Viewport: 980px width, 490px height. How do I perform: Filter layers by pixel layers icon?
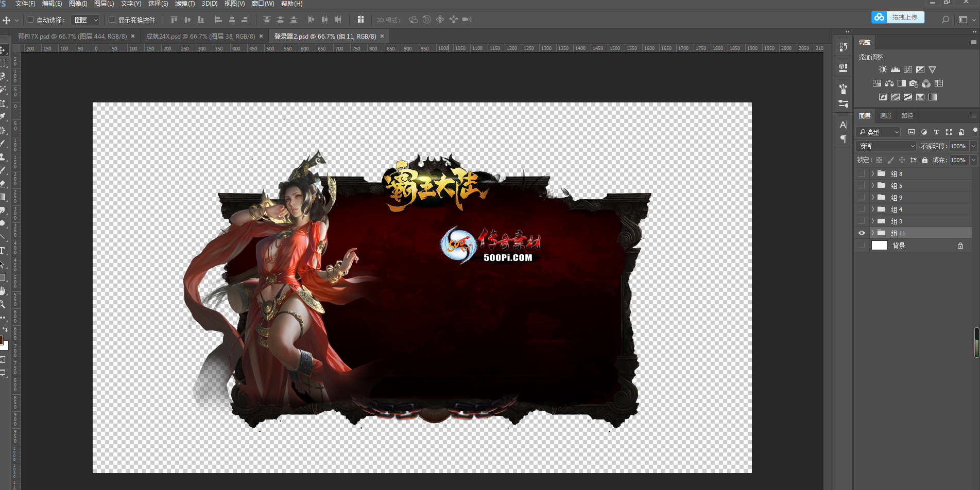click(912, 132)
